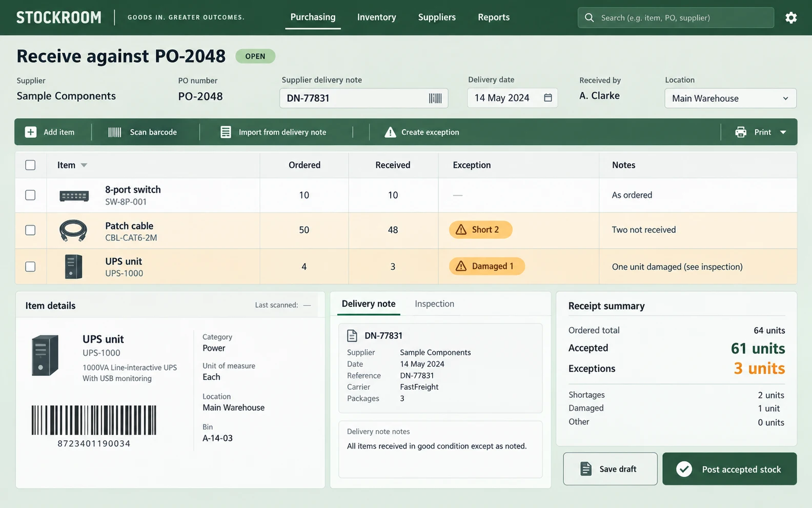Open the Inventory menu
The image size is (812, 508).
coord(377,17)
